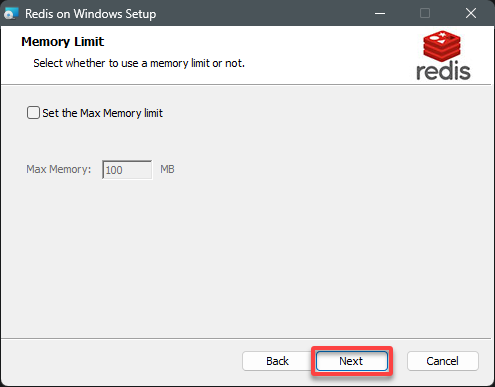Click the Max Memory input field
The height and width of the screenshot is (387, 495).
(x=127, y=170)
